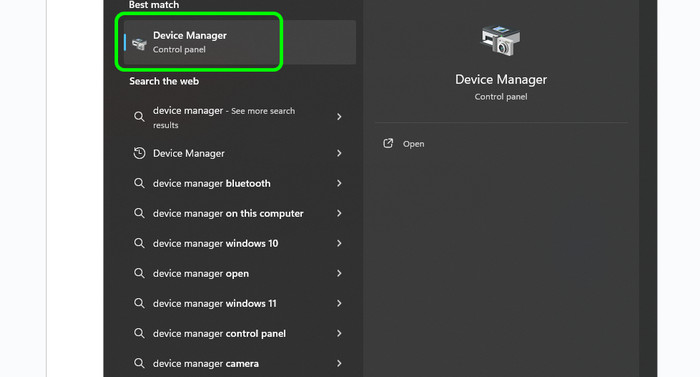Click search icon beside 'device manager control panel'
The height and width of the screenshot is (377, 700).
(x=139, y=333)
